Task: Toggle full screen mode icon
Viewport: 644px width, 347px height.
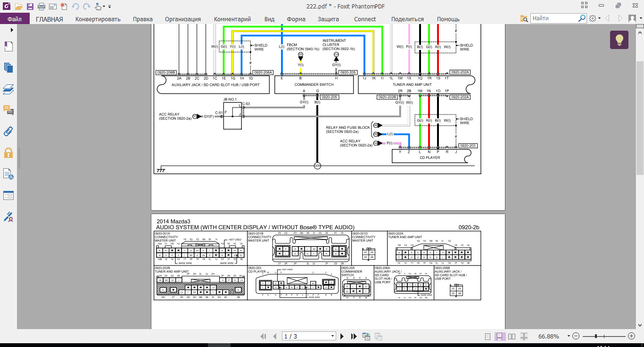Action: (585, 6)
